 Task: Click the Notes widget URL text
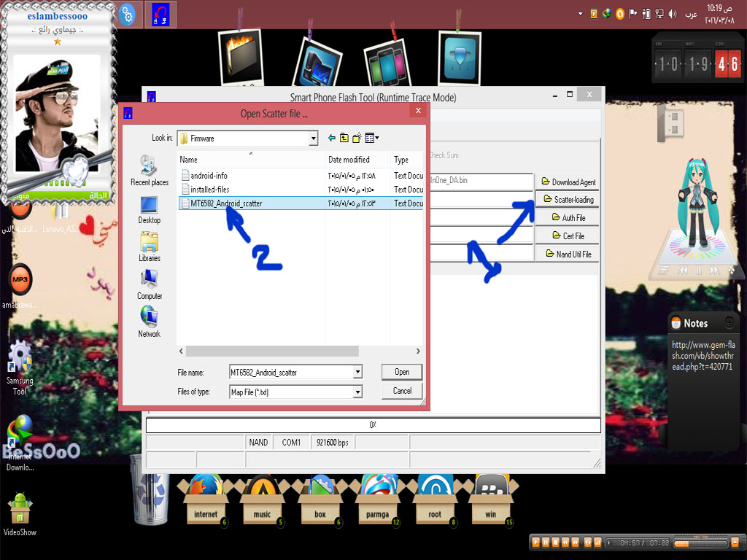703,356
